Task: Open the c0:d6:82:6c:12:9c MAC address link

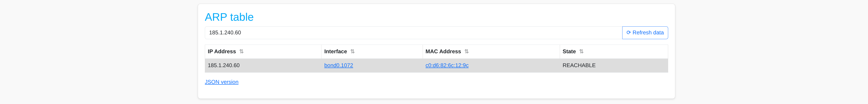Action: coord(447,66)
